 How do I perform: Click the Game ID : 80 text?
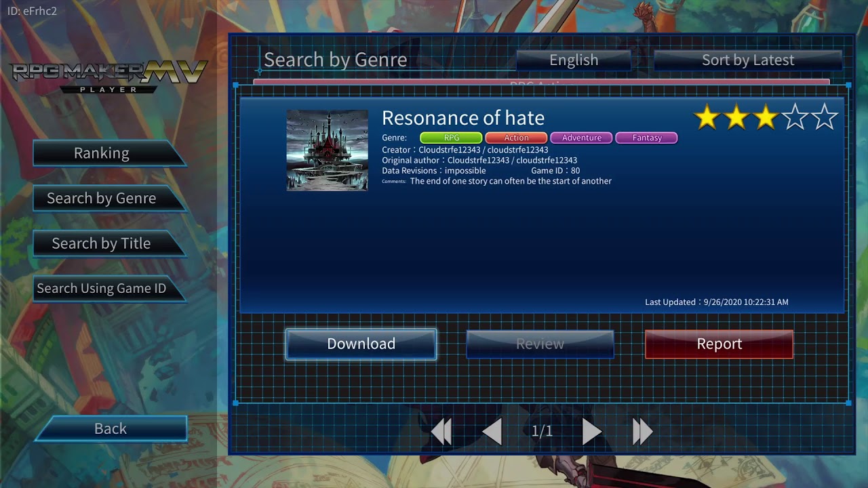coord(555,171)
